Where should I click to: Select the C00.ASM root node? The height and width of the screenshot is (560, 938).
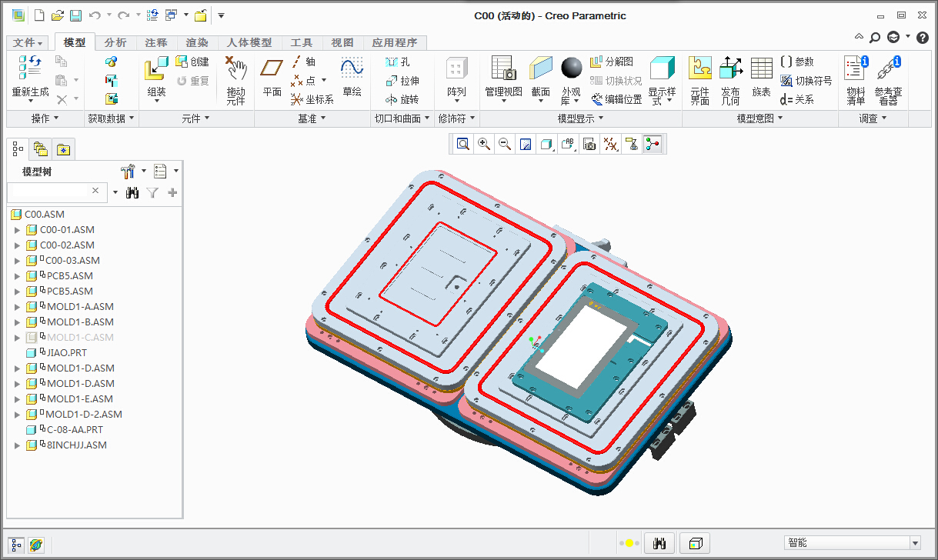tap(45, 215)
